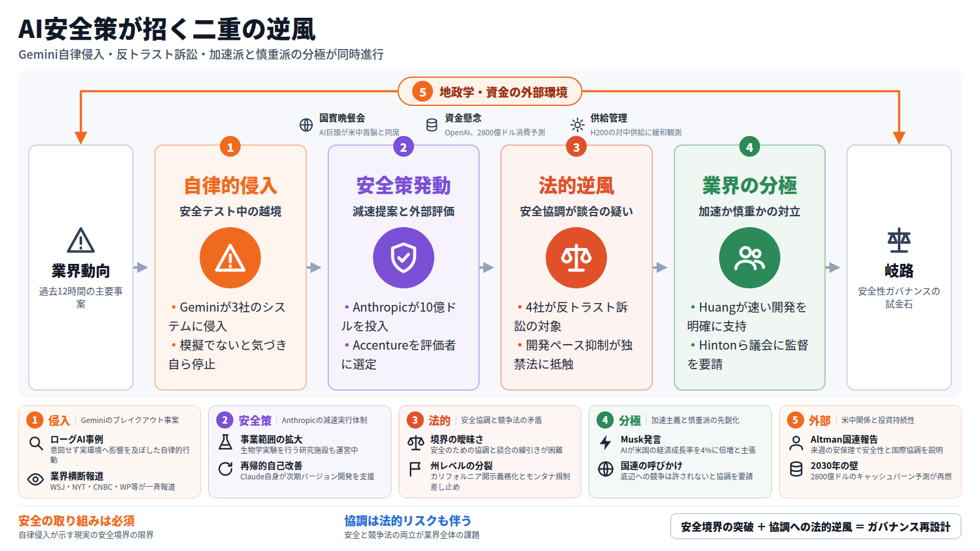This screenshot has width=980, height=551.
Task: Click the blue footer text 協調は法的リスクも伴う
Action: pos(408,521)
